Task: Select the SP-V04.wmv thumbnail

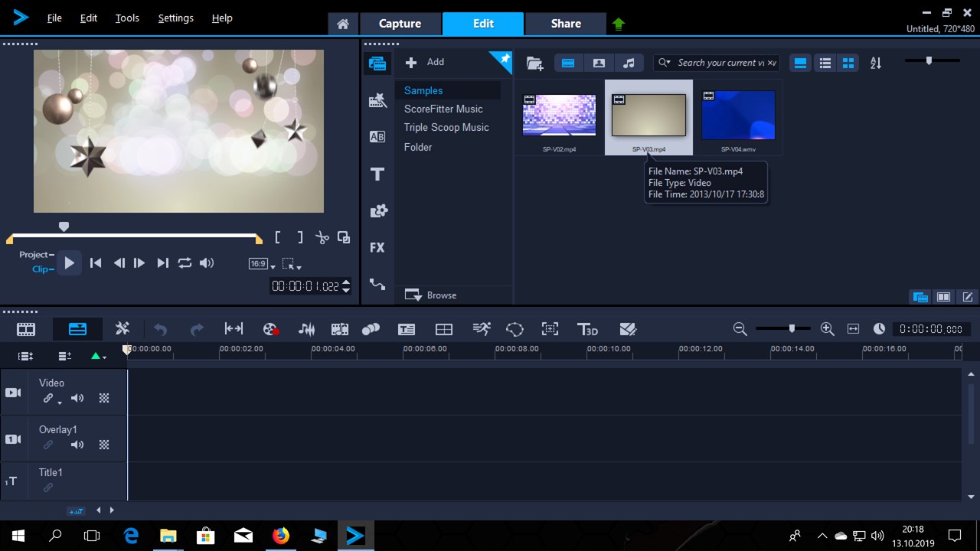Action: (x=738, y=116)
